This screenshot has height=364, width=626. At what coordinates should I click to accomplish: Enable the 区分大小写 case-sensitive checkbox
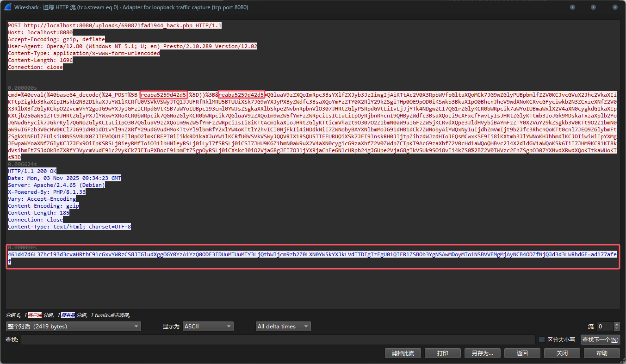pos(542,340)
